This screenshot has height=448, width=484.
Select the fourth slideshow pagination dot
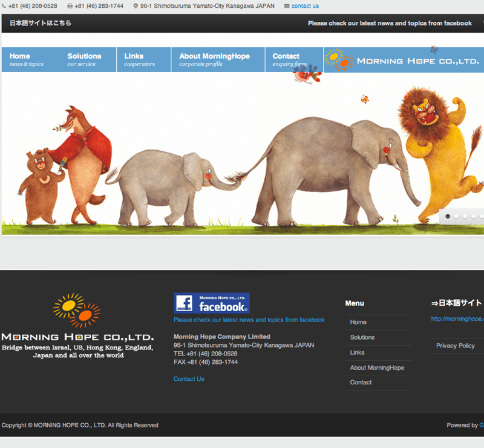474,217
